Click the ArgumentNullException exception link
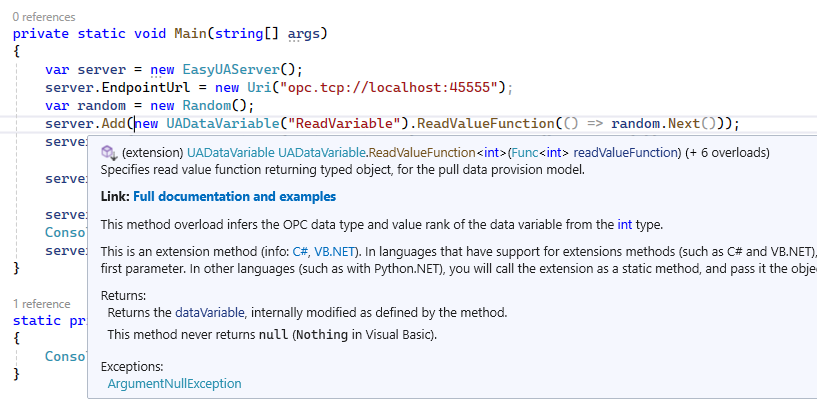 point(175,384)
